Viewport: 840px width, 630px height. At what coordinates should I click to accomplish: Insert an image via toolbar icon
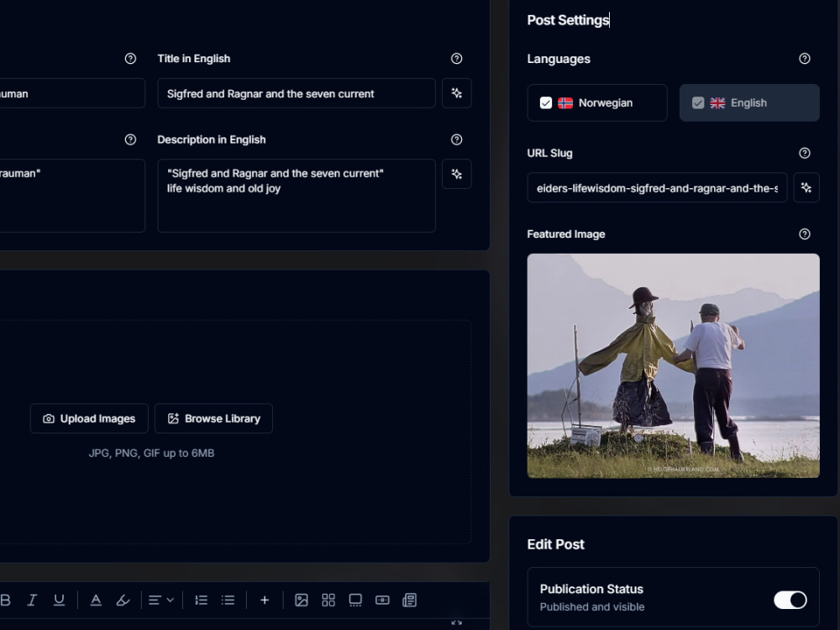tap(301, 600)
